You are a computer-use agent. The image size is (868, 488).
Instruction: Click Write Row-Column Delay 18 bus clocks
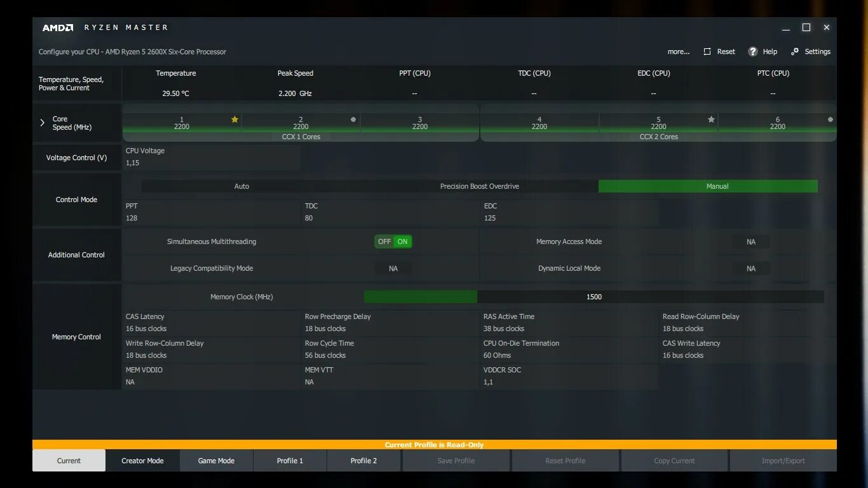coord(146,355)
